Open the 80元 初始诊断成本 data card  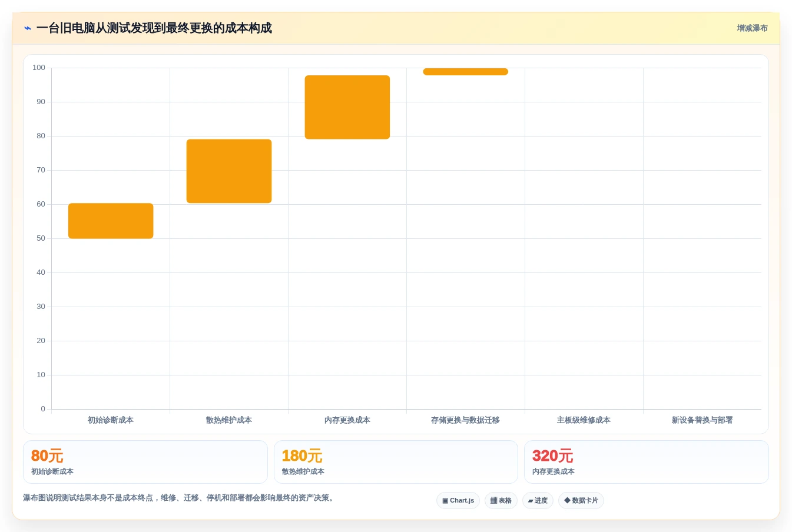(145, 462)
